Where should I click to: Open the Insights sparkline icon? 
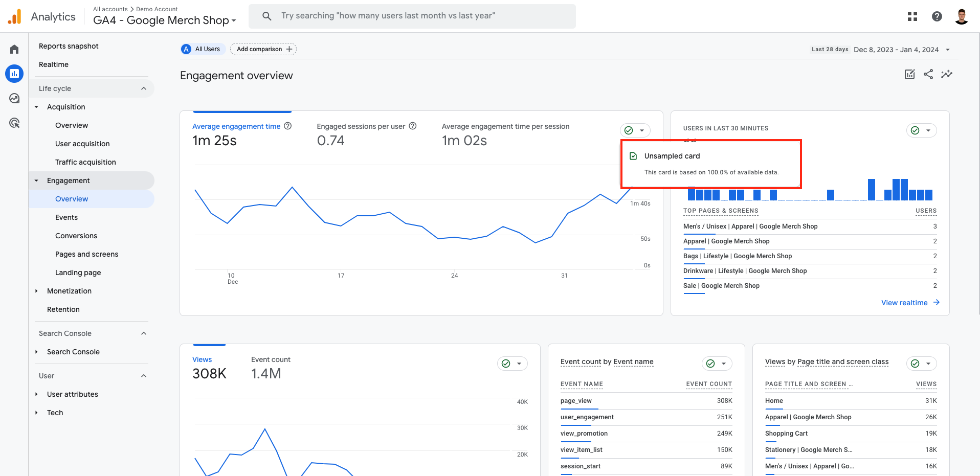point(947,74)
